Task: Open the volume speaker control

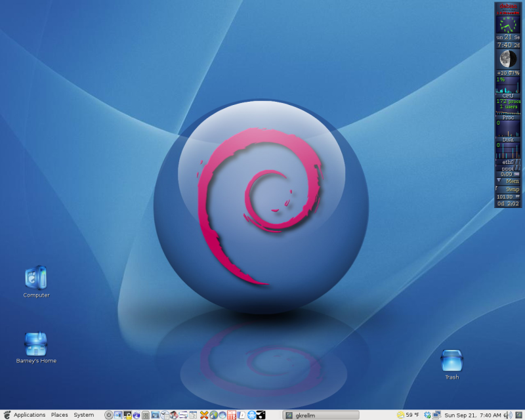Action: 508,415
